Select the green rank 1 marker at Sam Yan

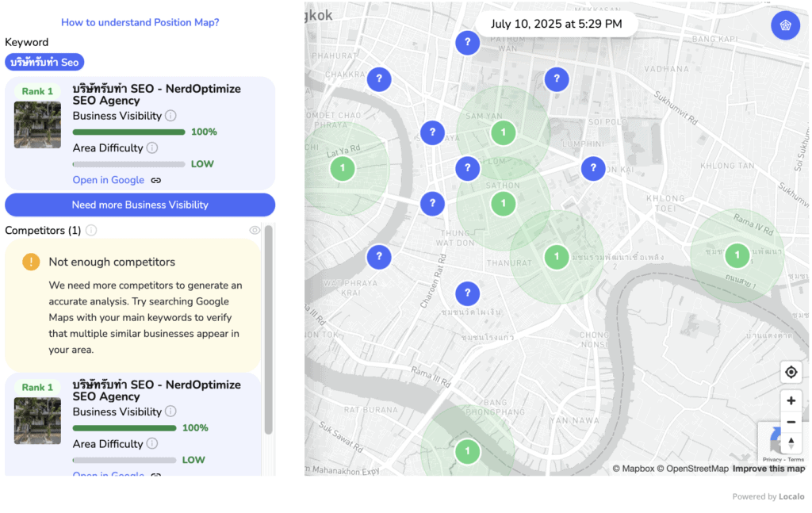[x=503, y=132]
